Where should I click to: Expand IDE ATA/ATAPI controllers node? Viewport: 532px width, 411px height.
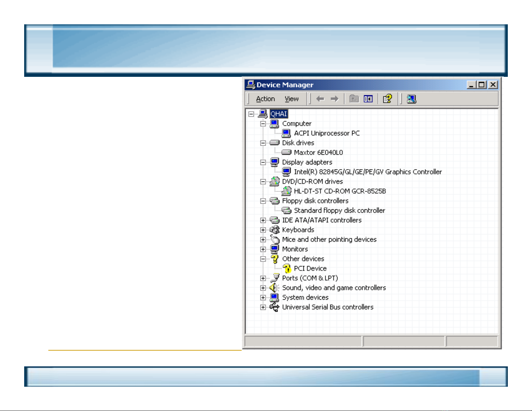click(263, 220)
